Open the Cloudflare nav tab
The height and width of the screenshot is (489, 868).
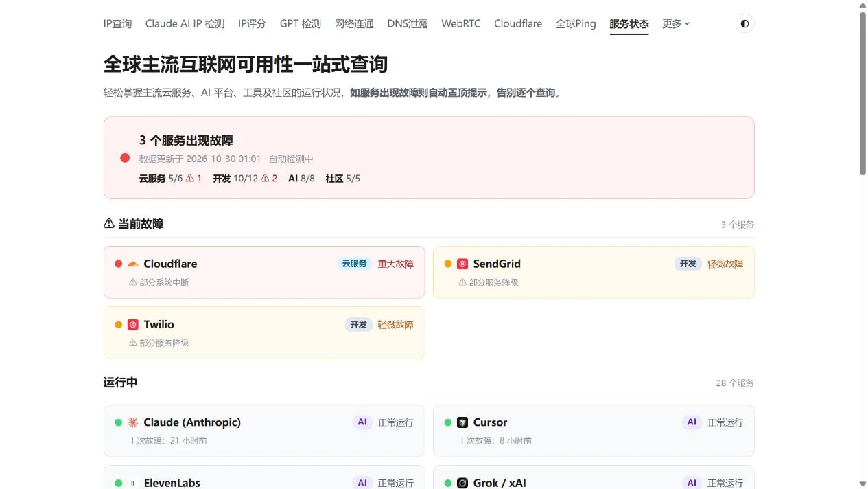[518, 23]
